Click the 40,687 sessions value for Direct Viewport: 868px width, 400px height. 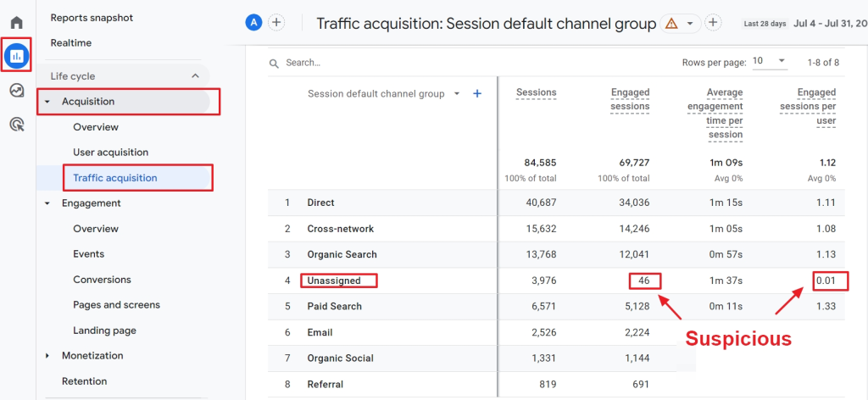click(541, 203)
